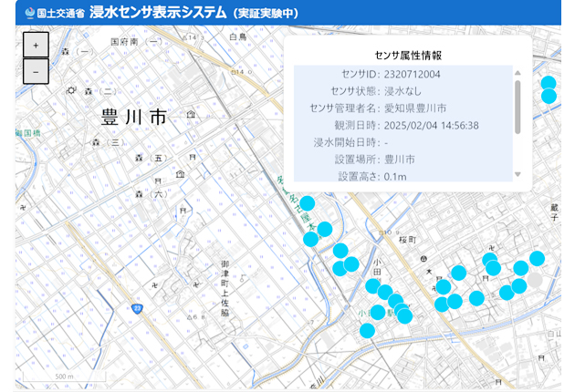Click the 森（五） map label
The height and width of the screenshot is (392, 575).
[x=152, y=159]
